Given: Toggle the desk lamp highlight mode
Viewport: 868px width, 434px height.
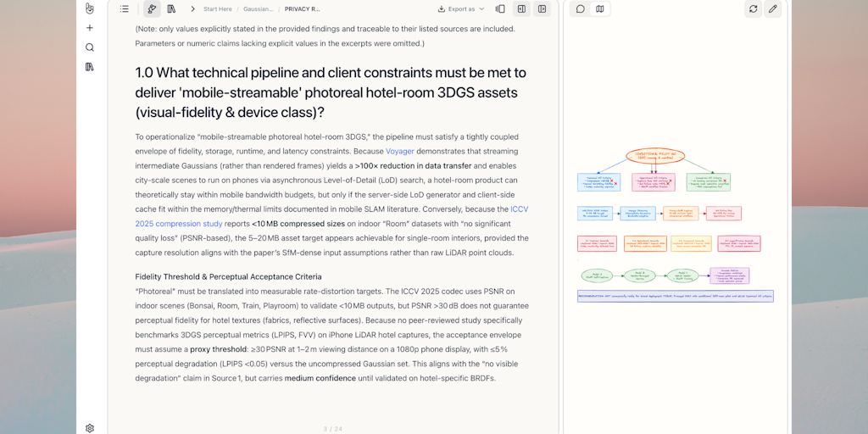Looking at the screenshot, I should coord(152,8).
